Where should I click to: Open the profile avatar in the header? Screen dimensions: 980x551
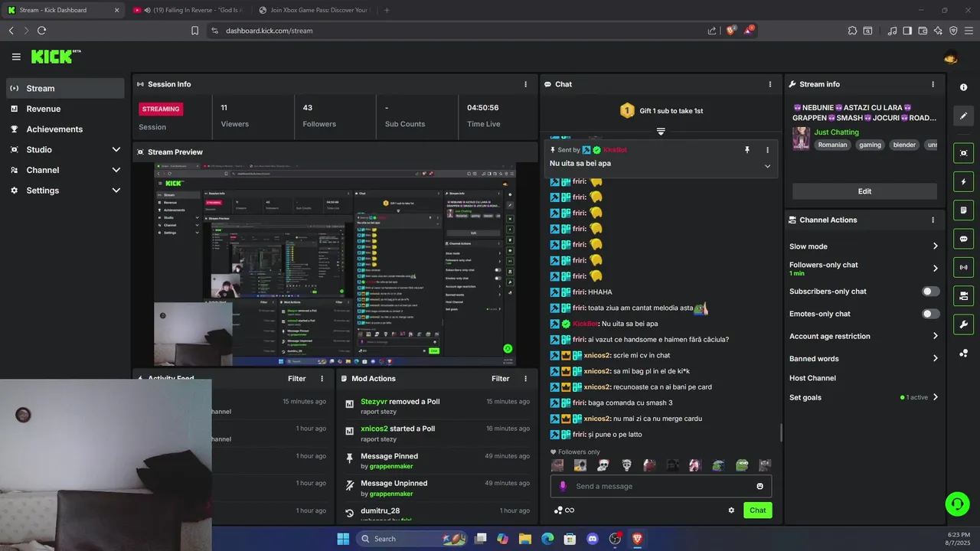point(951,57)
